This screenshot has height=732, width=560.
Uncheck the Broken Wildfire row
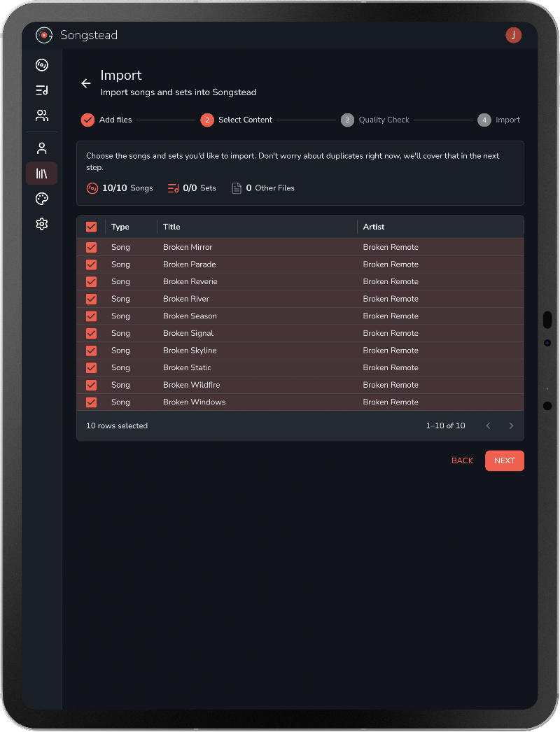[91, 385]
